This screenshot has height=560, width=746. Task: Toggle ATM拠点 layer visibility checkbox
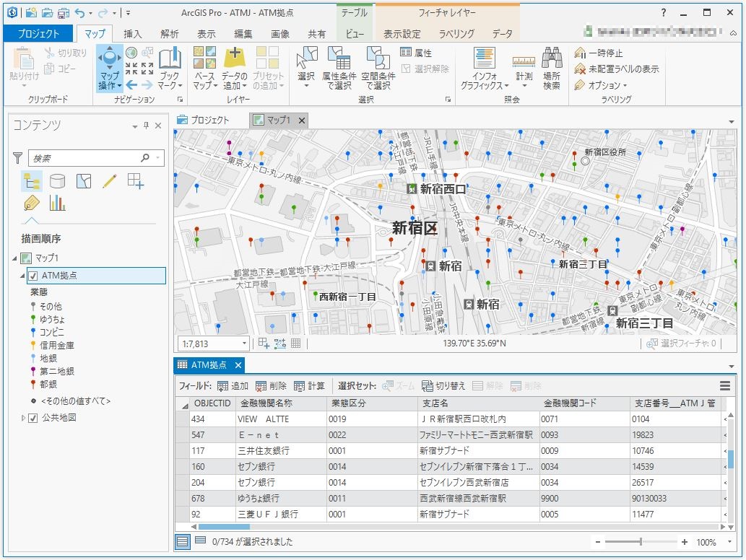33,276
